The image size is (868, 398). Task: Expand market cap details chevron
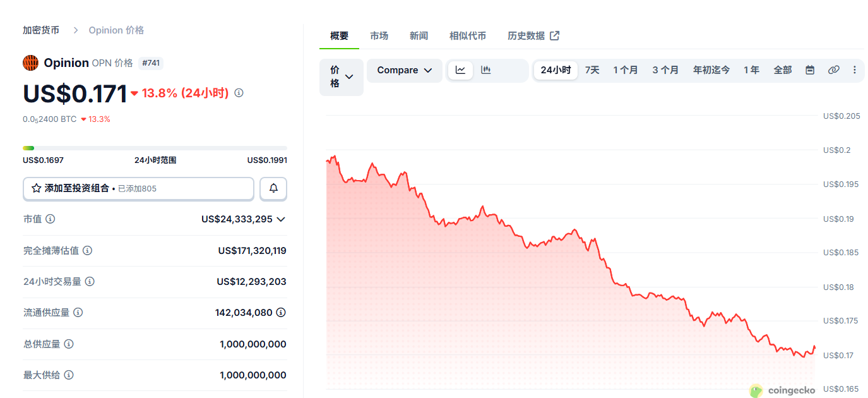(x=281, y=219)
